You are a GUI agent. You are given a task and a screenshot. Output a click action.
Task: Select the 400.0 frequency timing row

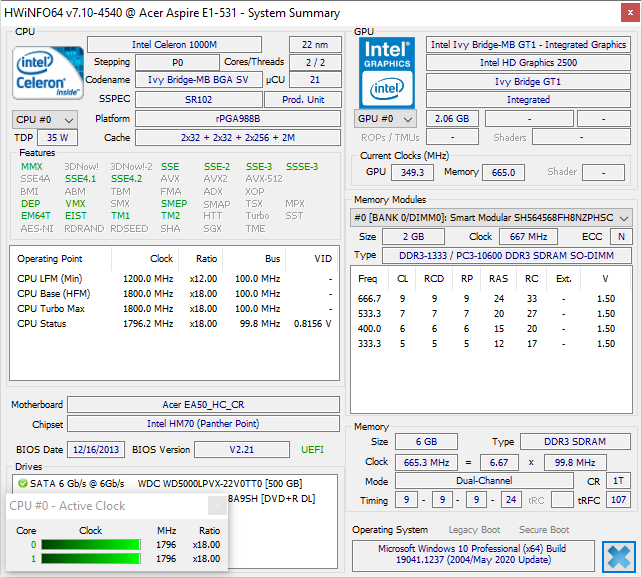click(x=491, y=329)
